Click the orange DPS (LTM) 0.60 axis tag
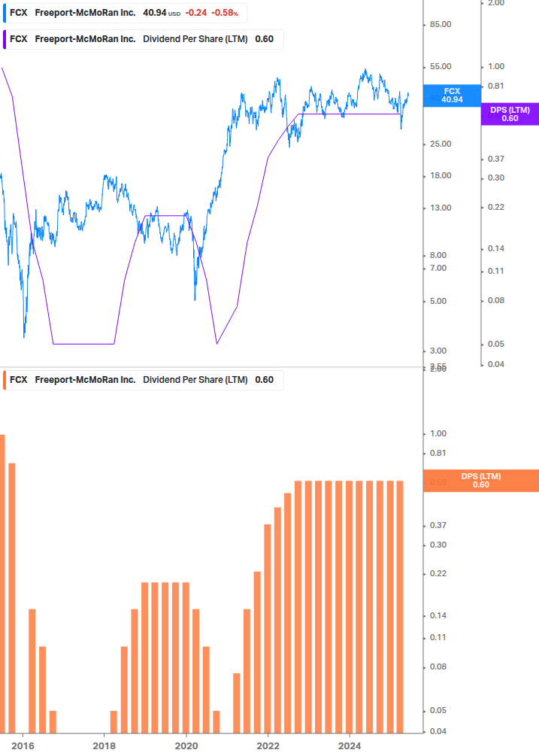Viewport: 539px width, 756px height. pos(480,481)
